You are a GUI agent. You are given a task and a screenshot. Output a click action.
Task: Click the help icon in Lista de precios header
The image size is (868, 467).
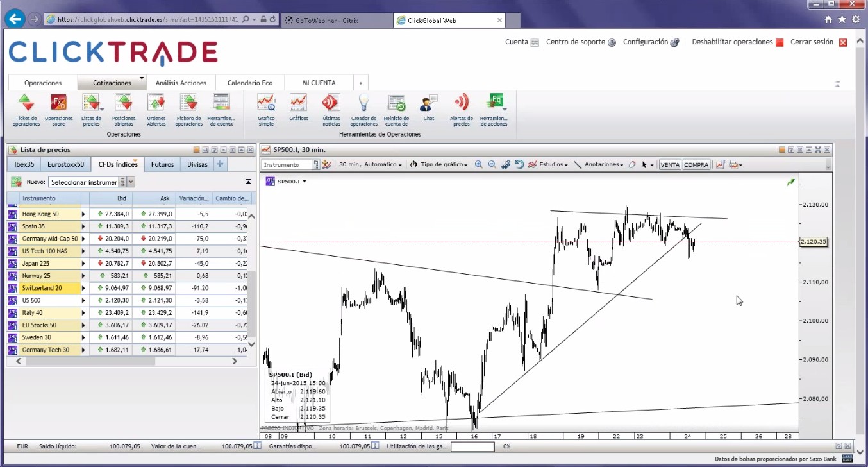[214, 149]
